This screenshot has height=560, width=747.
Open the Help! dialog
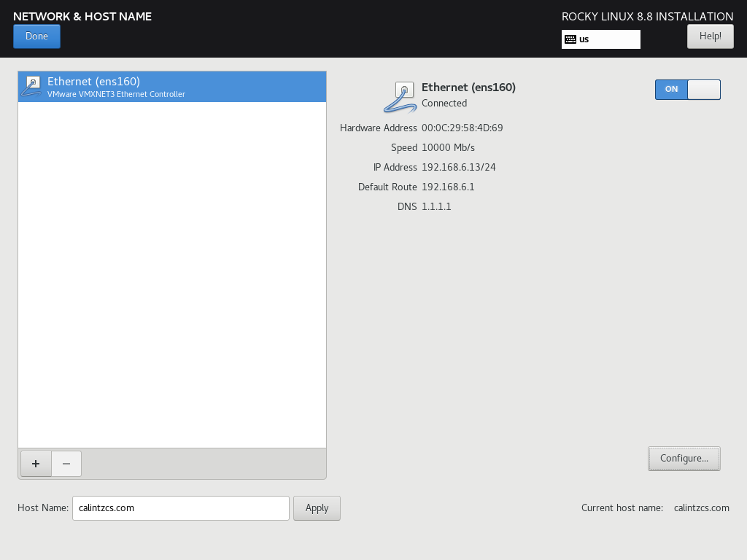click(710, 36)
